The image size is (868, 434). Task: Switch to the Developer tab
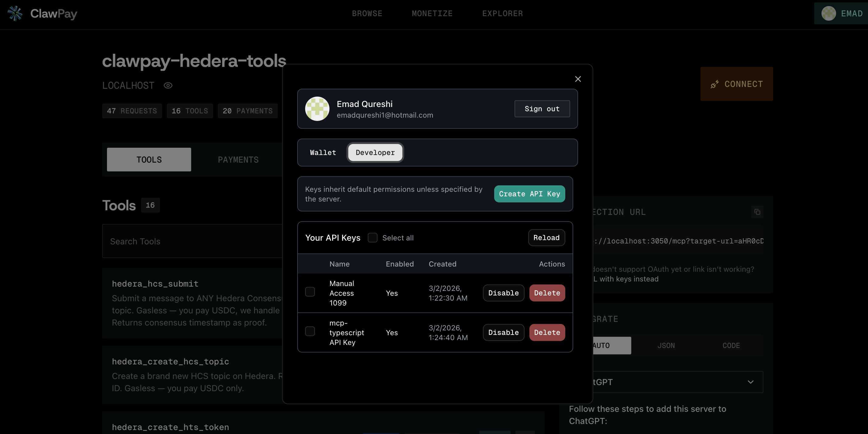tap(375, 153)
